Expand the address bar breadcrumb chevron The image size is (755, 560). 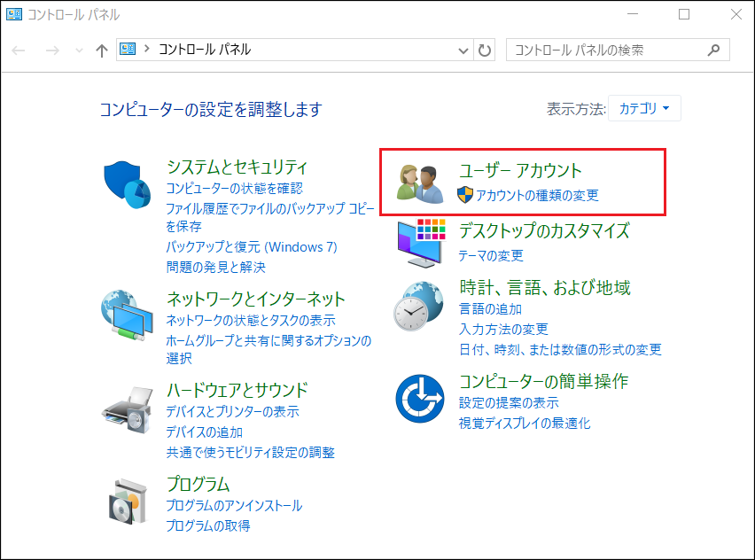[x=146, y=51]
